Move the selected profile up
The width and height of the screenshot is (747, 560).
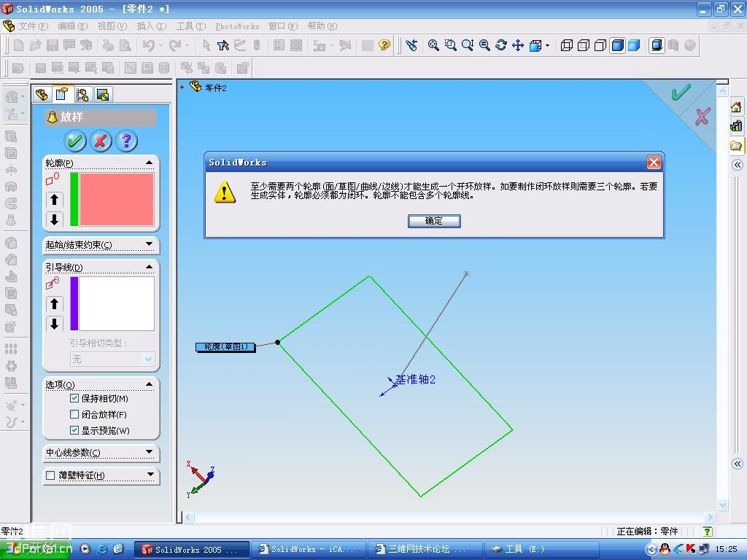point(54,200)
